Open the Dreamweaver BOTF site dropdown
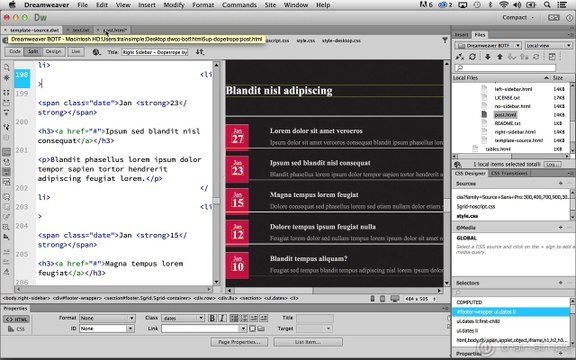 [488, 46]
